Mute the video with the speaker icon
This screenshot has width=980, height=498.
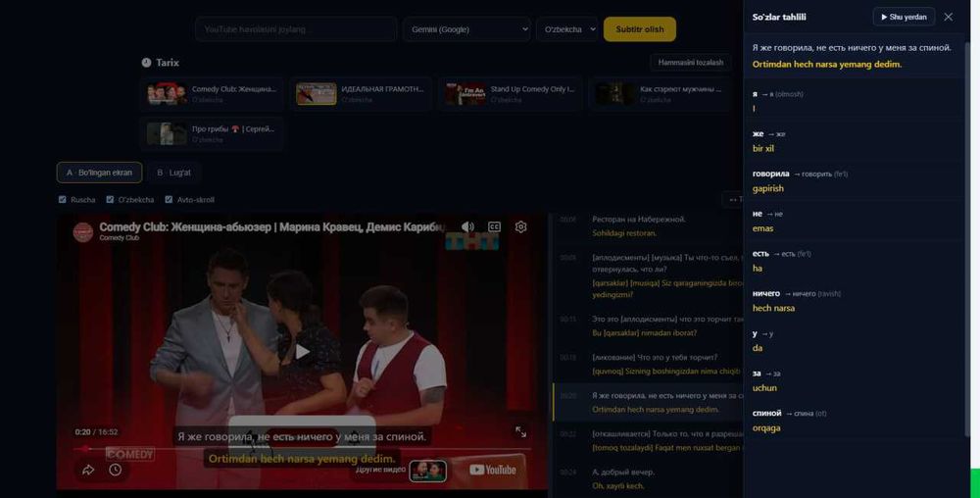[466, 226]
